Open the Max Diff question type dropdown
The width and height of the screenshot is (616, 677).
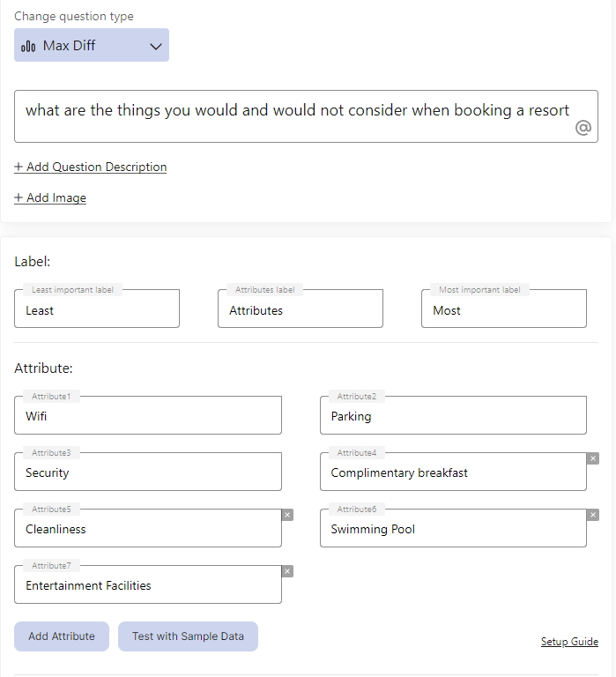[x=91, y=45]
